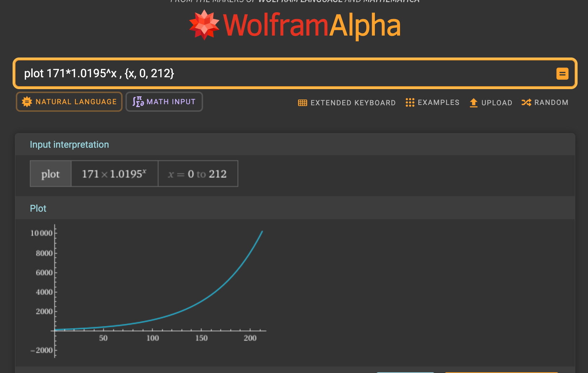
Task: Run a Random query
Action: coord(545,102)
